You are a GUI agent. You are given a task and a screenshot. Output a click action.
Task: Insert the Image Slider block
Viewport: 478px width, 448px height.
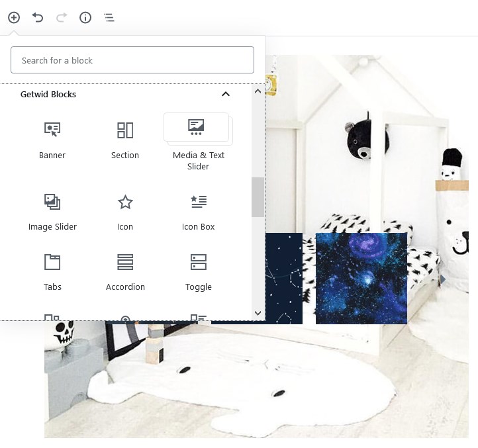tap(52, 212)
